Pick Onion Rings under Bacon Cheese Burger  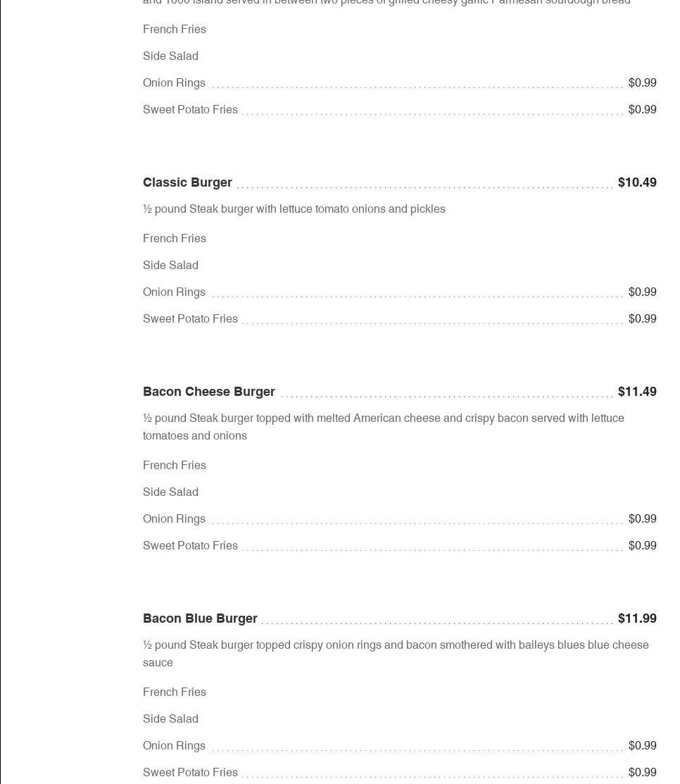click(174, 519)
